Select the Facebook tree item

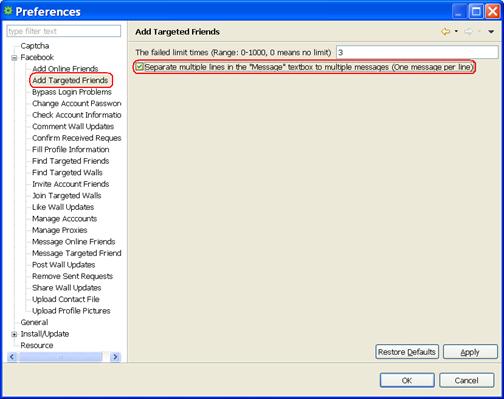click(x=37, y=57)
